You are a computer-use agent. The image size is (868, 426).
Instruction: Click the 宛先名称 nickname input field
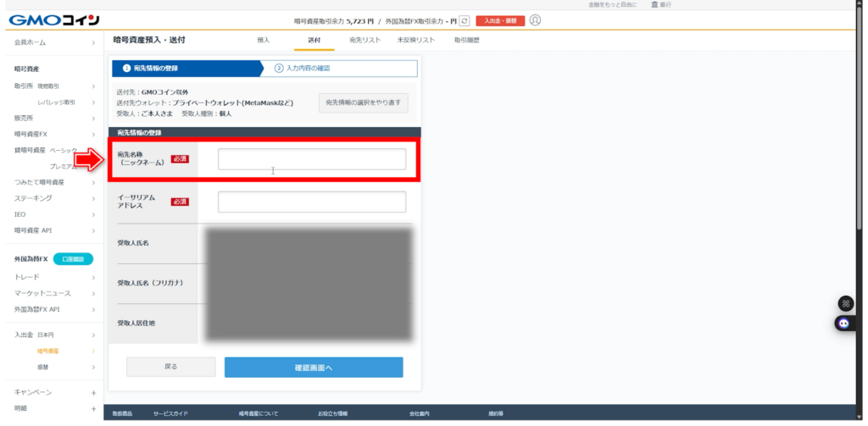pos(311,159)
